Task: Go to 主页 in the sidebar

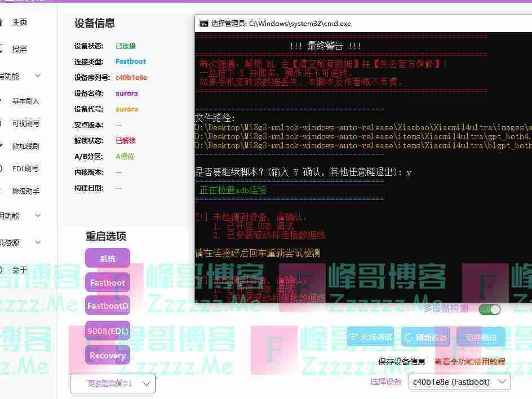Action: coord(20,23)
